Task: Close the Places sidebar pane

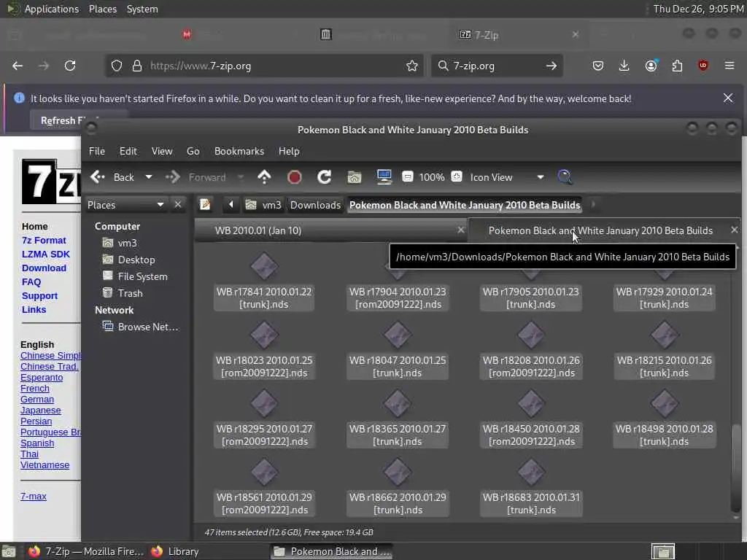Action: (178, 204)
